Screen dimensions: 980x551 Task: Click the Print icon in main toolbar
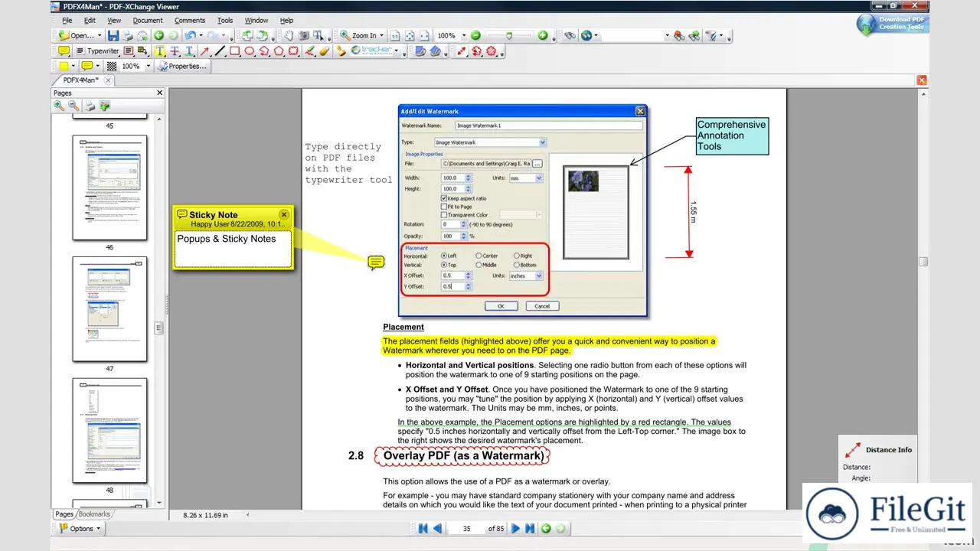[128, 35]
